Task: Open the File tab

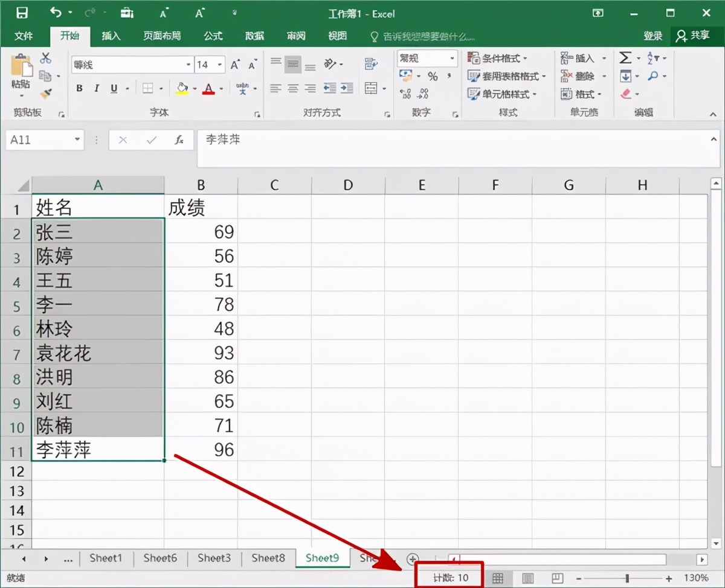Action: (x=24, y=36)
